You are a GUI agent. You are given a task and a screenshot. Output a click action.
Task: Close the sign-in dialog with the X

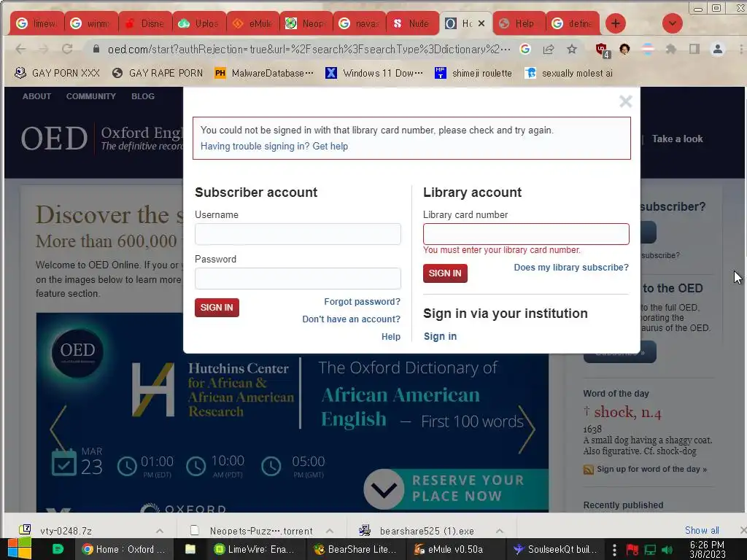tap(625, 101)
